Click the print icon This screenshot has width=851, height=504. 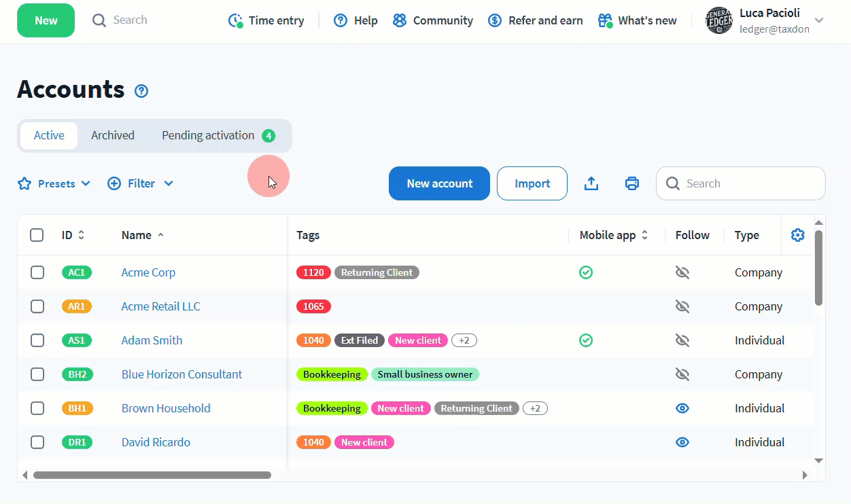click(x=632, y=183)
